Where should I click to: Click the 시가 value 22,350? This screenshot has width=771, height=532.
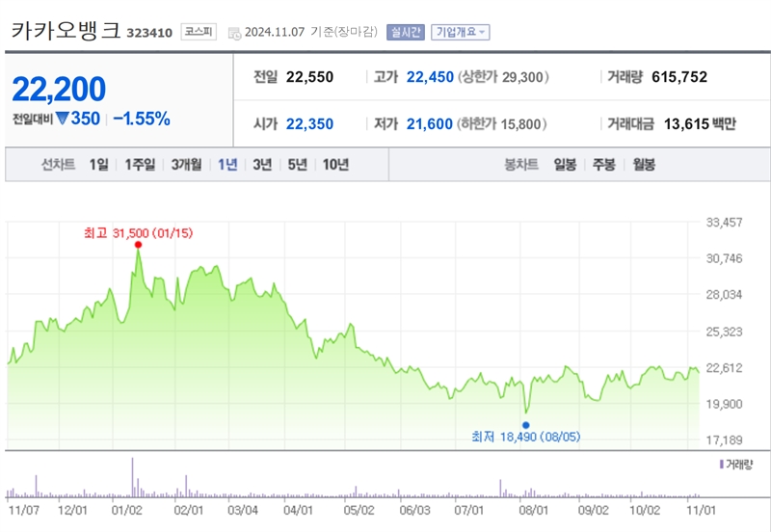[x=309, y=124]
